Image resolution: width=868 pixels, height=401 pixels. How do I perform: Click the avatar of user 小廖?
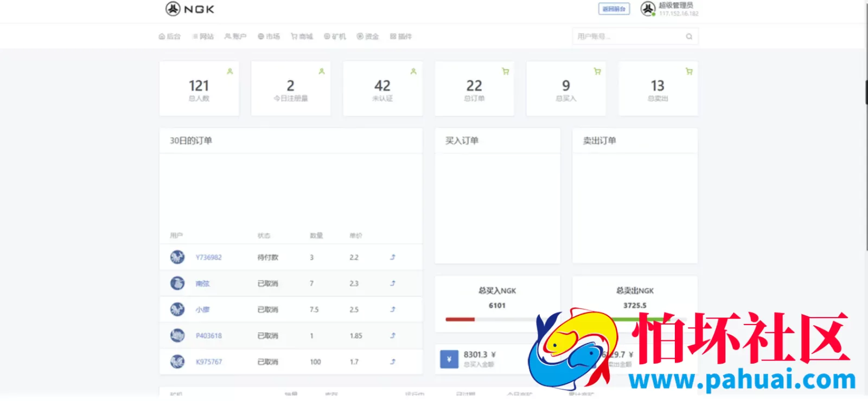click(x=177, y=309)
